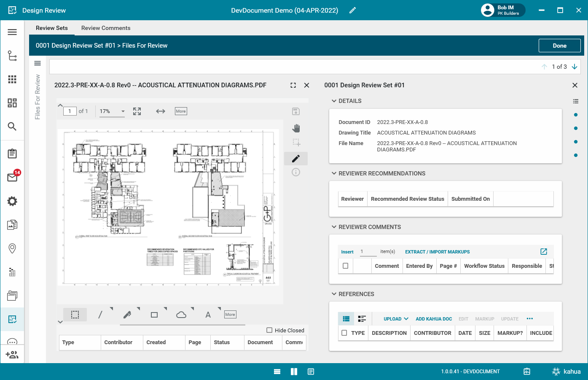Click the fit-to-width arrows icon

pyautogui.click(x=161, y=111)
